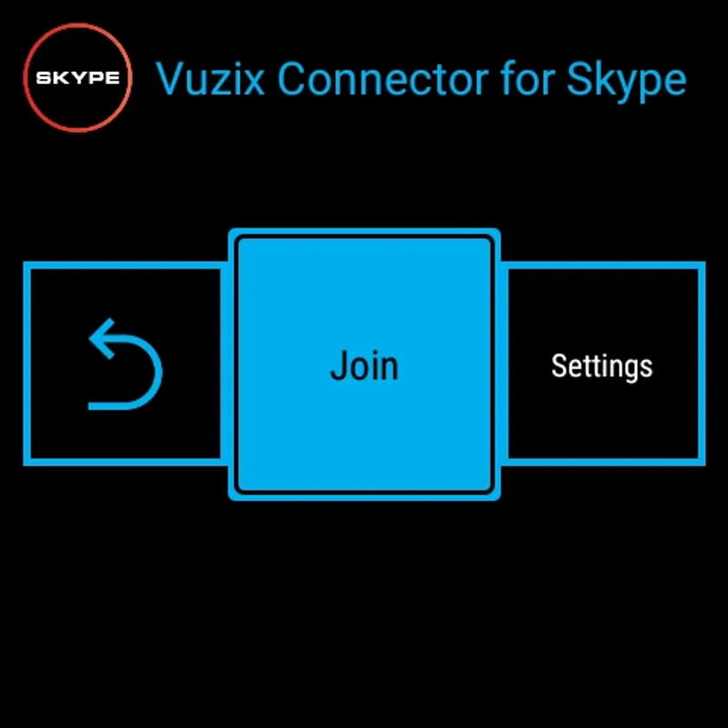
Task: Open Settings from the carousel menu
Action: pyautogui.click(x=602, y=364)
